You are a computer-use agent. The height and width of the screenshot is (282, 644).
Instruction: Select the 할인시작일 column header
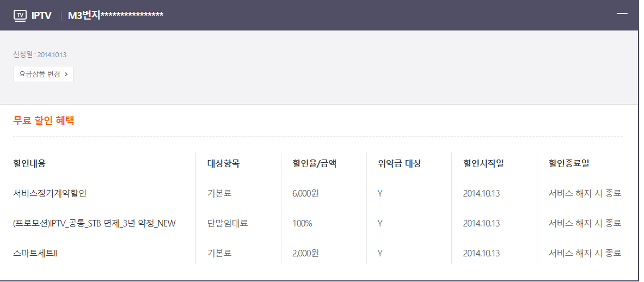(483, 163)
